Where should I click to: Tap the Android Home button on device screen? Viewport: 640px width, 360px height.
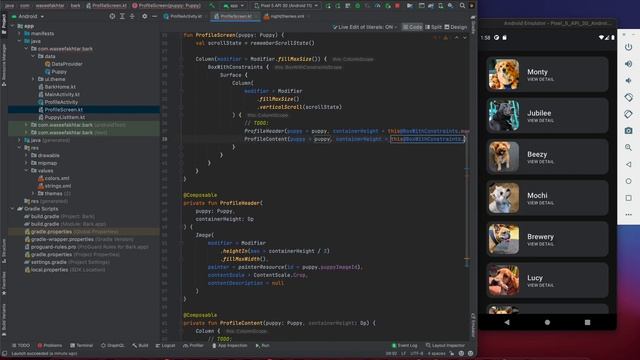pyautogui.click(x=547, y=322)
